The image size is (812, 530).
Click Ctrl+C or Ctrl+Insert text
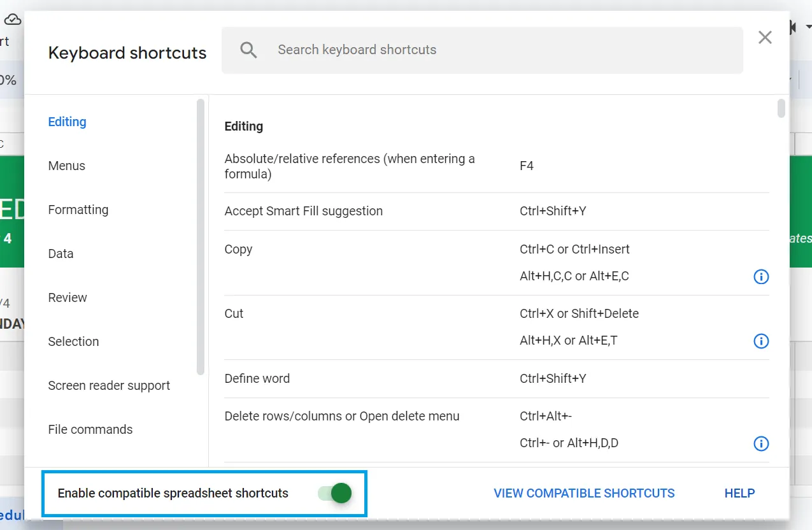pyautogui.click(x=574, y=250)
